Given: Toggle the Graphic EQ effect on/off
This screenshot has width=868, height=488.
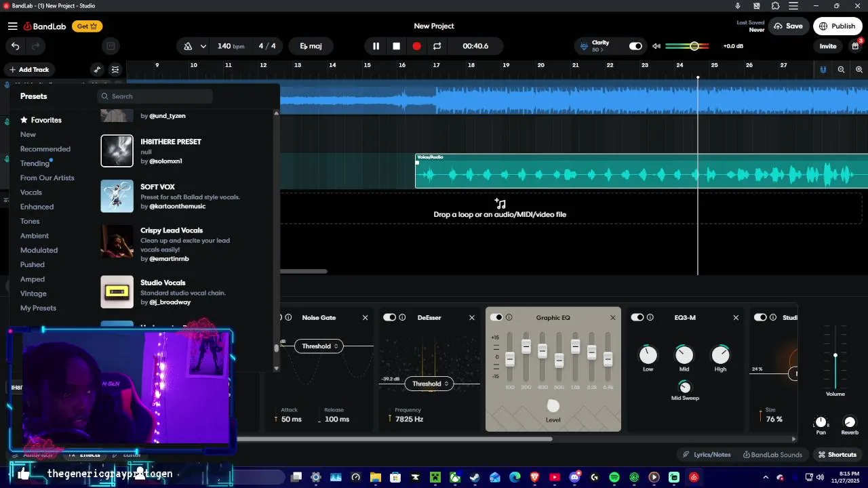Looking at the screenshot, I should [496, 317].
